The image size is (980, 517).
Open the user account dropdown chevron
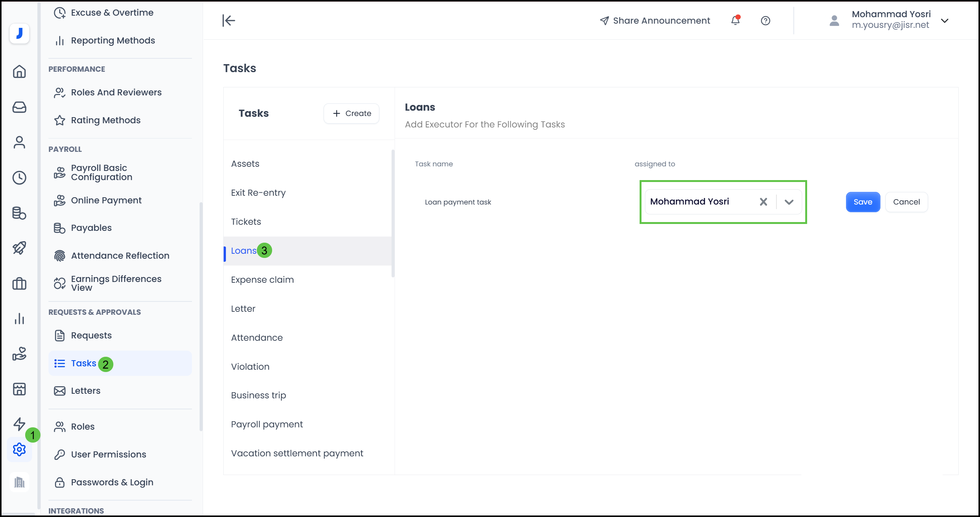[945, 21]
